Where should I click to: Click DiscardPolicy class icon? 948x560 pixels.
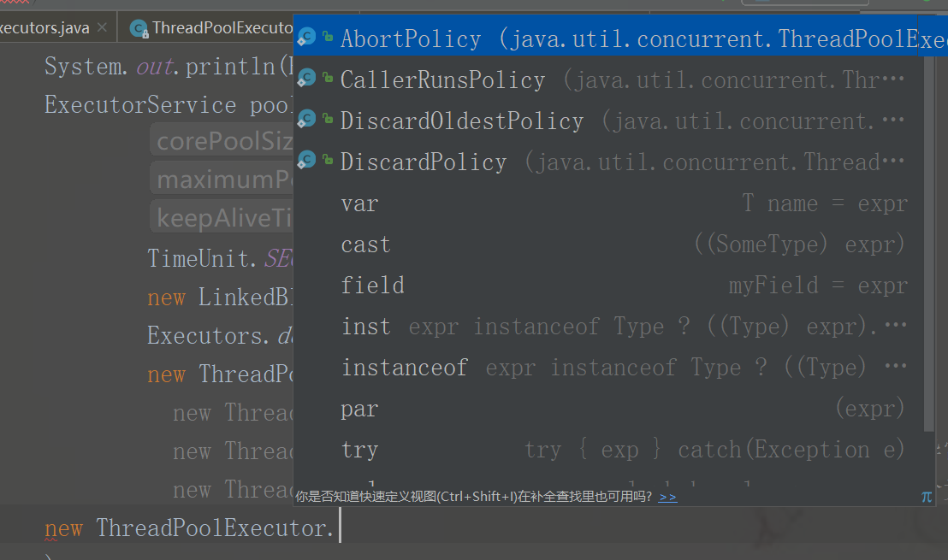tap(306, 160)
